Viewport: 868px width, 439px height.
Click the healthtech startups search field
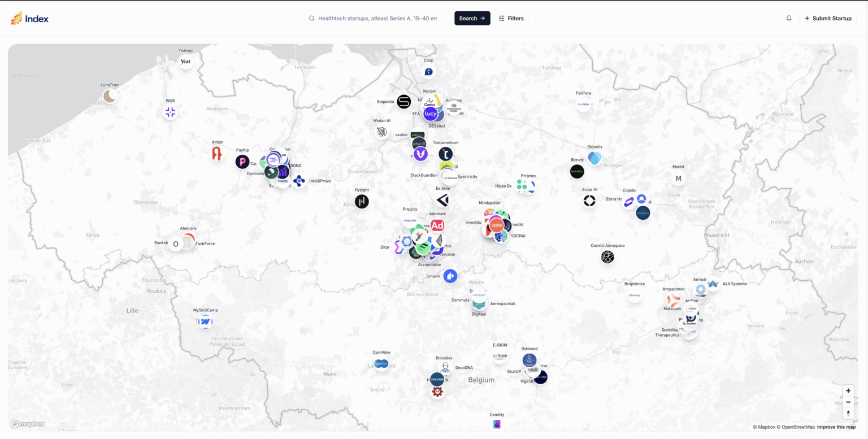377,18
